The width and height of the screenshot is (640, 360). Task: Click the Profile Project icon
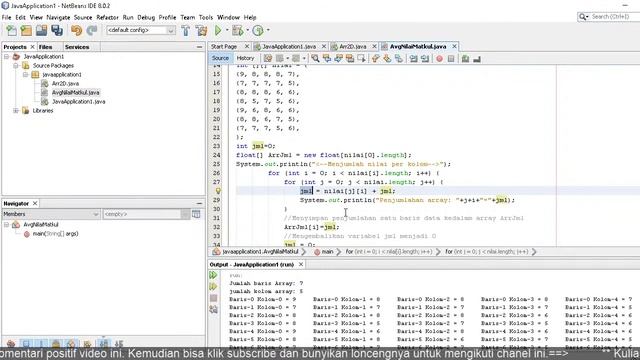pos(258,30)
